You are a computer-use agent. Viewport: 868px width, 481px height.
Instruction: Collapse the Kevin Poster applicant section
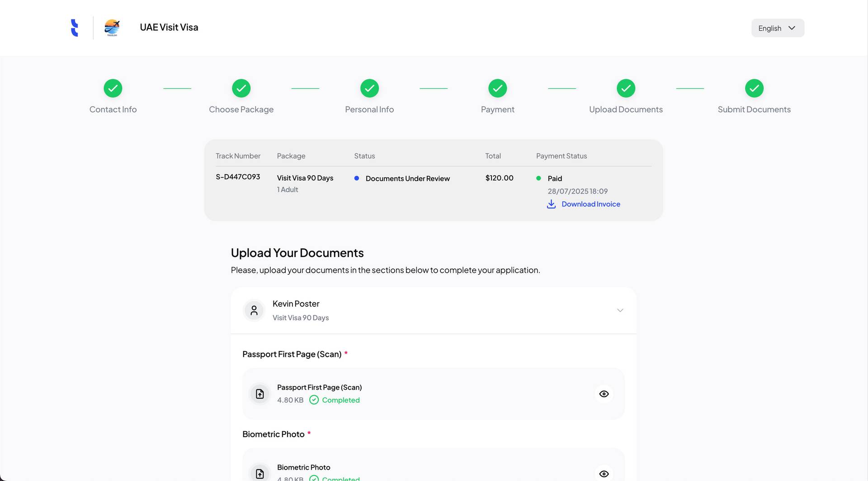620,310
